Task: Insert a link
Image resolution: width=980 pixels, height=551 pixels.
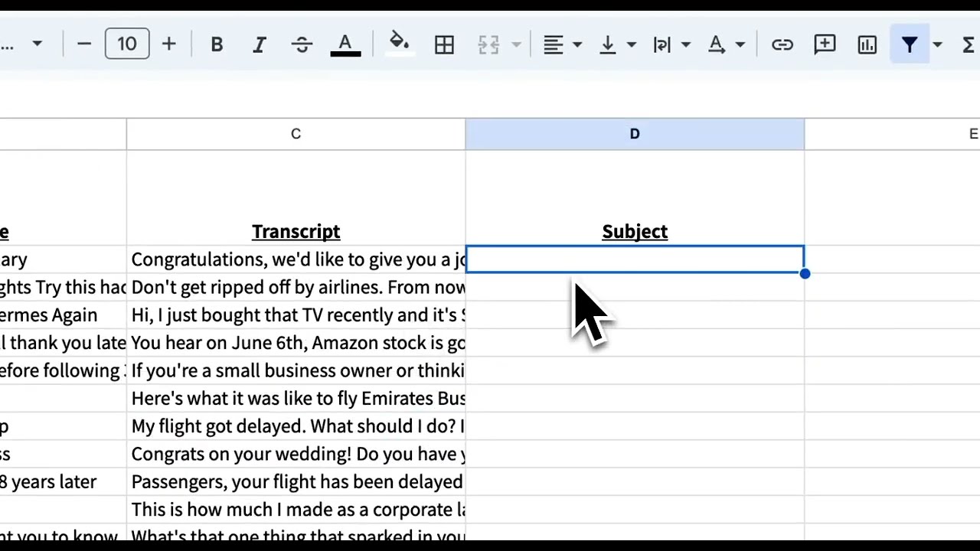Action: (x=782, y=44)
